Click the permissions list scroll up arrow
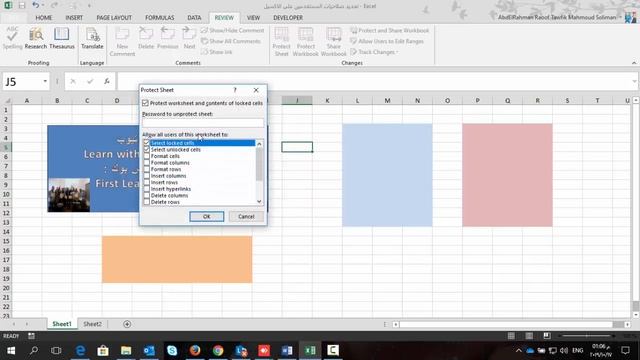This screenshot has width=640, height=360. [x=259, y=144]
